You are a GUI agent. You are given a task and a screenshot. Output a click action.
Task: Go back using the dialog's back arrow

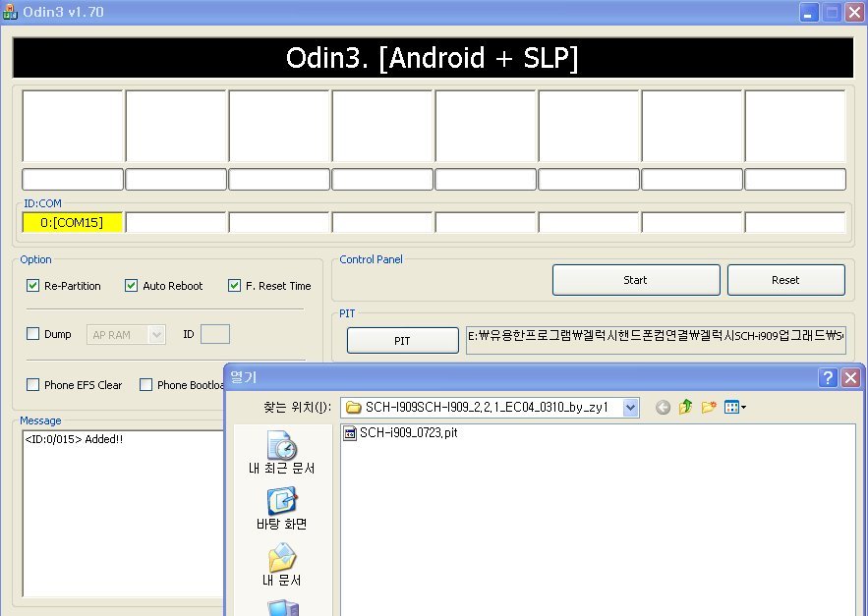[663, 408]
